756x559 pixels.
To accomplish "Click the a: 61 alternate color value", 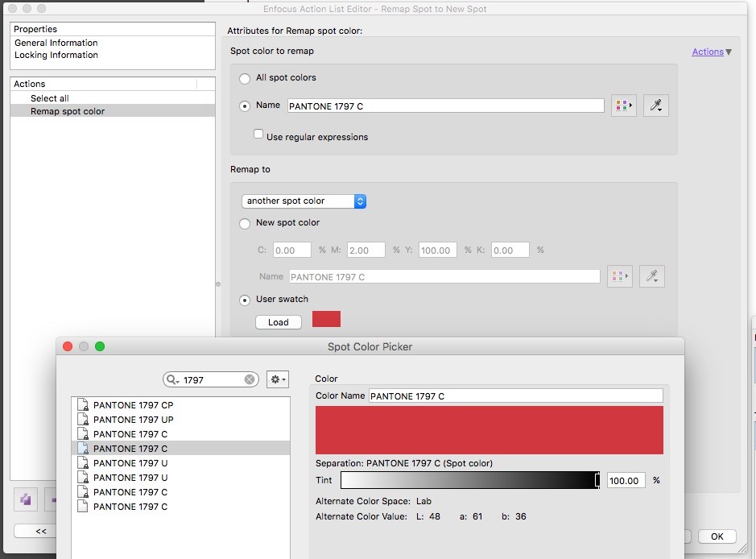I will pos(471,516).
